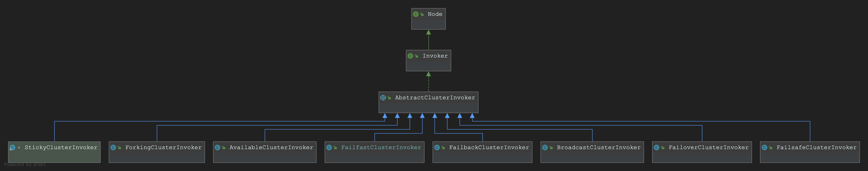Click the visibility lock icon on ForkingClusterInvoker

pos(119,148)
